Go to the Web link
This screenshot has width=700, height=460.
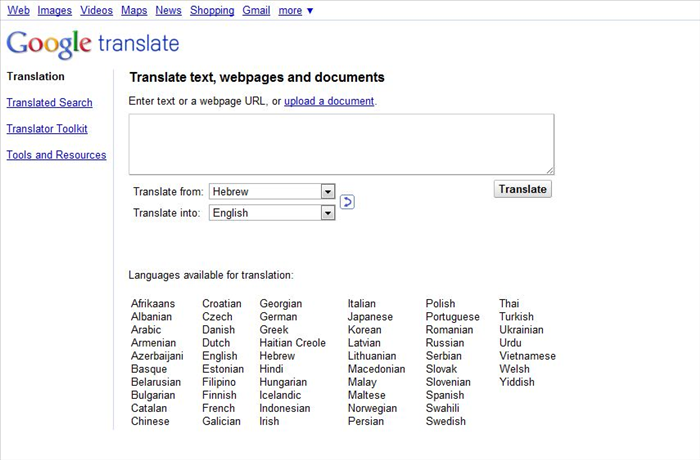coord(18,10)
